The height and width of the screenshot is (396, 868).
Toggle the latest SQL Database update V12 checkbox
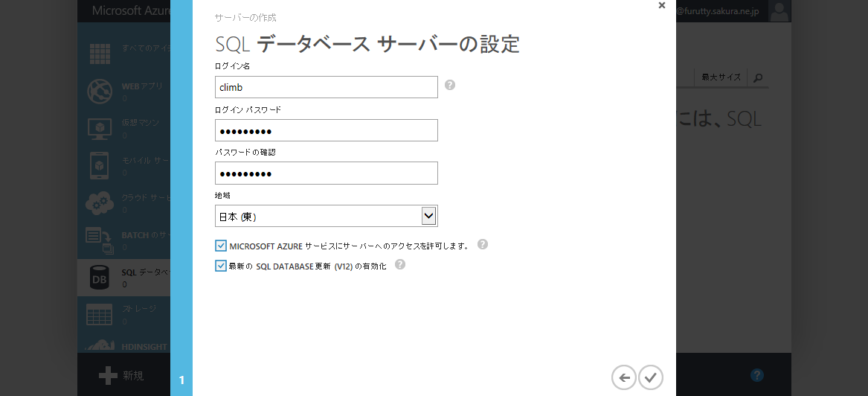[x=221, y=266]
